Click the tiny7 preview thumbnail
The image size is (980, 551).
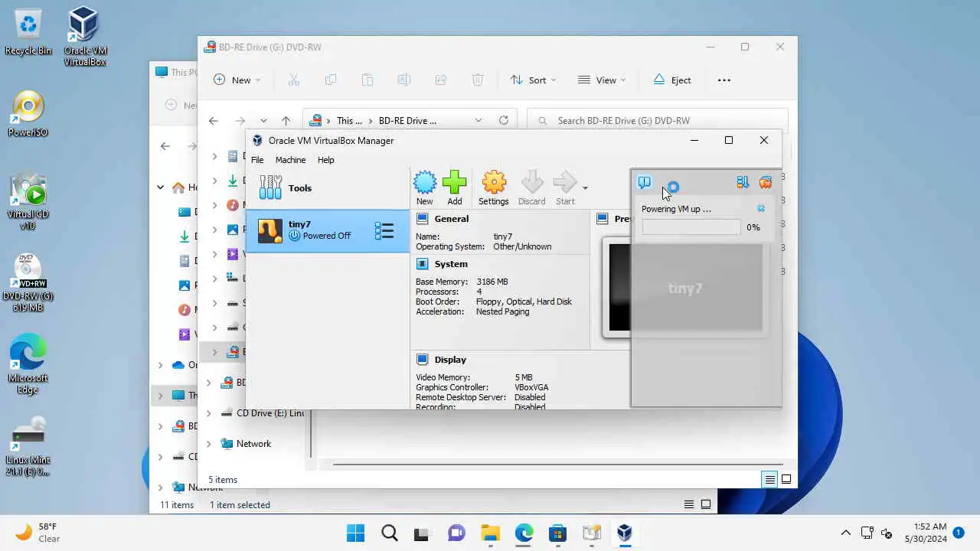click(685, 288)
